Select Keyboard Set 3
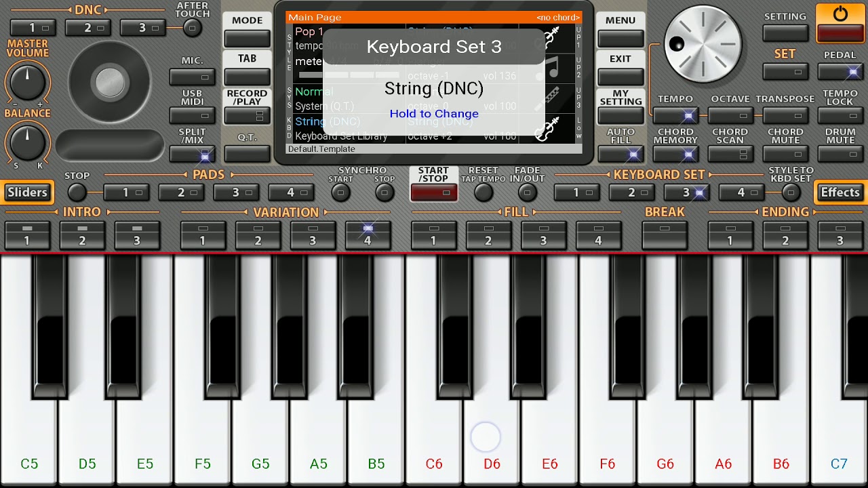868x488 pixels. (687, 192)
